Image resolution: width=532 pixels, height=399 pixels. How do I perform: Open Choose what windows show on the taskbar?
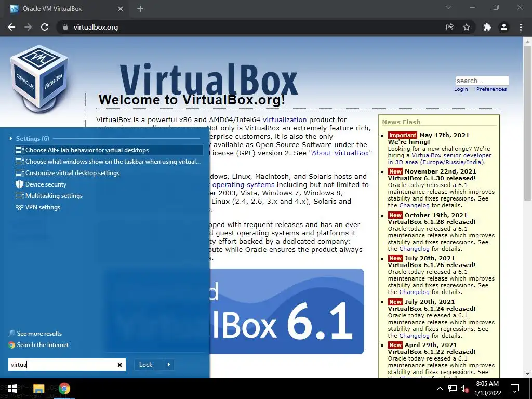click(109, 162)
